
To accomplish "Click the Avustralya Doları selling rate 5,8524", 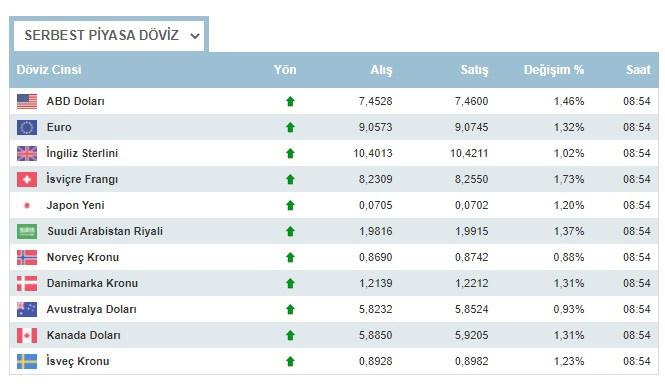I will (472, 309).
